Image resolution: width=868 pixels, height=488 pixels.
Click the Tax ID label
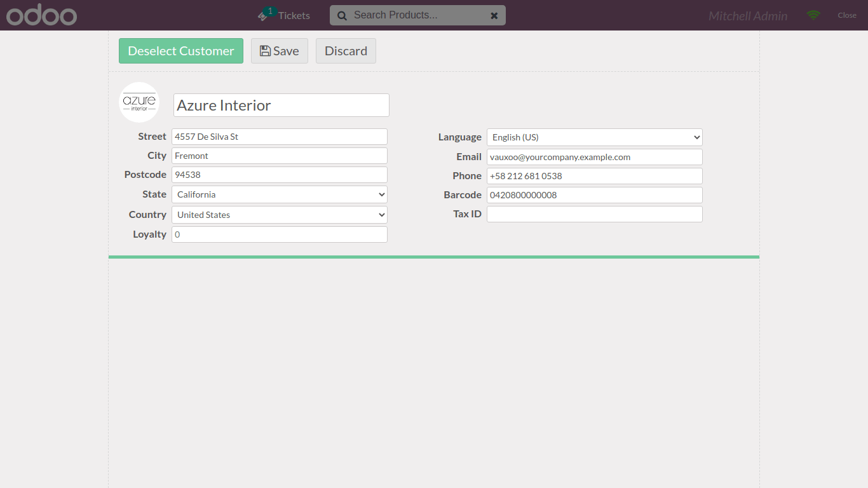467,214
